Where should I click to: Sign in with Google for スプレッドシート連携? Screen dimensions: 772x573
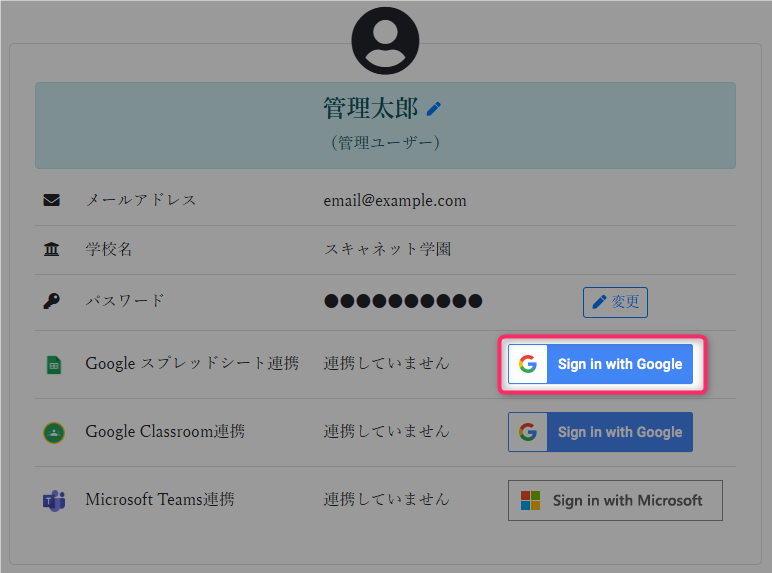[600, 364]
